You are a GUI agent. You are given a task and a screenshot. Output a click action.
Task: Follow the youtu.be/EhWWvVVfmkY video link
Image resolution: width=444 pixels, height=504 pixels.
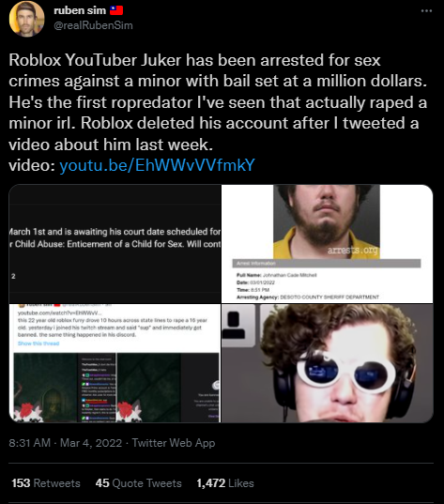coord(157,165)
